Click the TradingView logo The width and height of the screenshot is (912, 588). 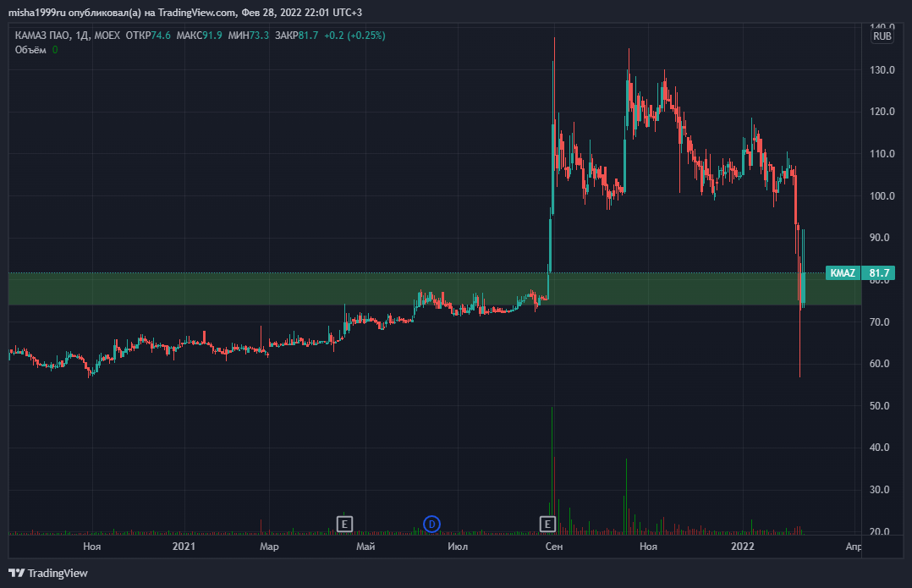click(x=48, y=573)
